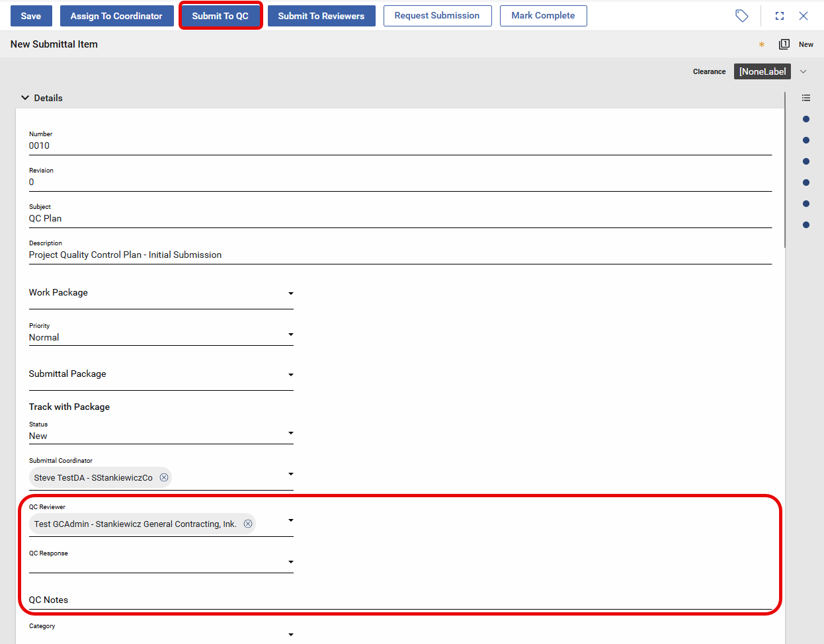Close the New Submittal Item form

[803, 16]
